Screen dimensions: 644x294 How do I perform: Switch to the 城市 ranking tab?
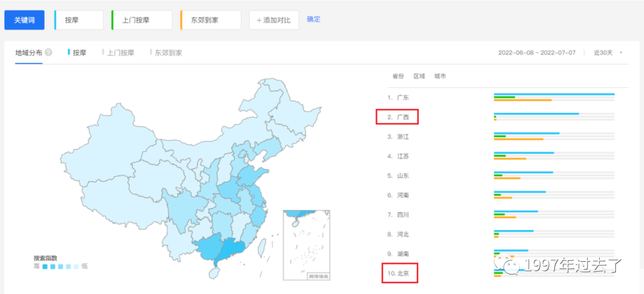tap(440, 76)
